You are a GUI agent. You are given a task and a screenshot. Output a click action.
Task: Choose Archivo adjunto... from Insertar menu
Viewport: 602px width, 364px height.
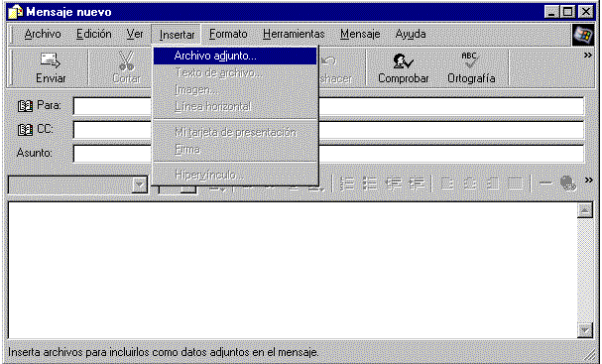pyautogui.click(x=235, y=57)
